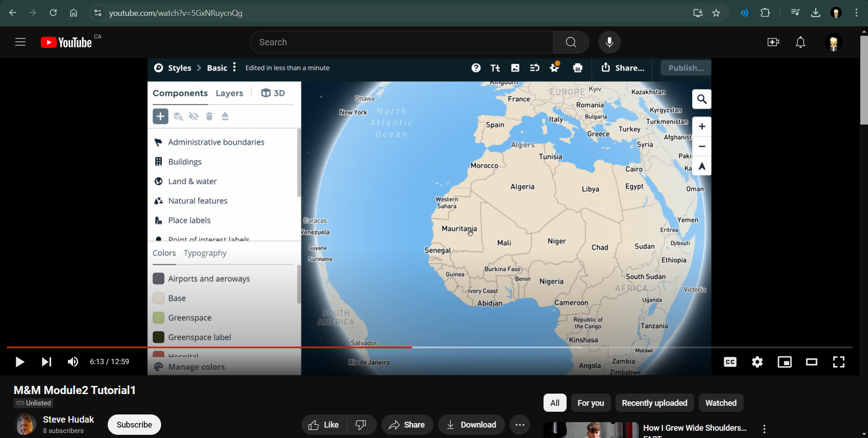868x438 pixels.
Task: Open Chrome's three-dot browser menu
Action: [x=856, y=13]
